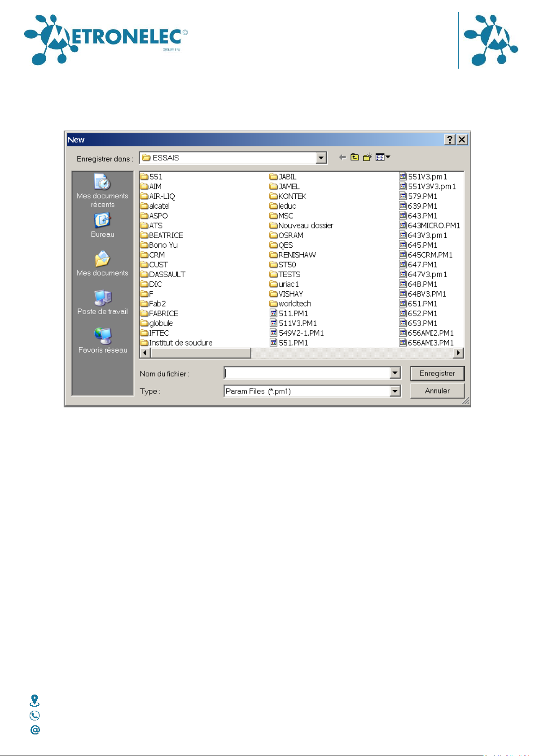Open Mes documents récents shortcut
Viewport: 535px width, 756px height.
pos(102,191)
